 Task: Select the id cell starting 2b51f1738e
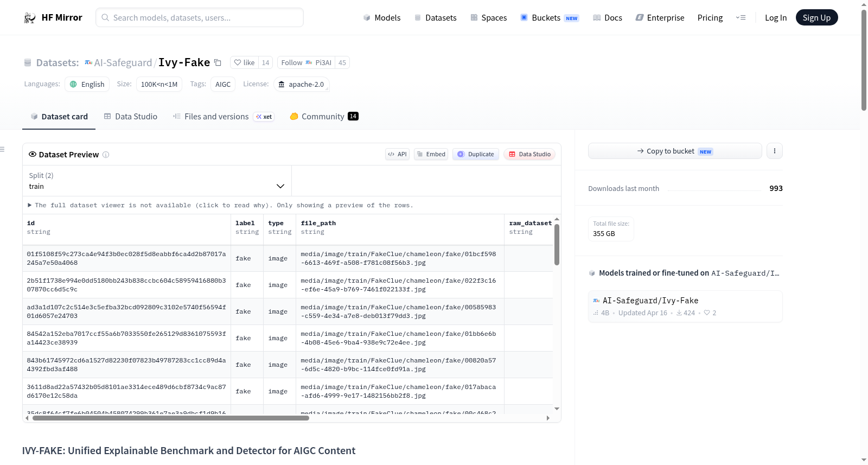126,285
